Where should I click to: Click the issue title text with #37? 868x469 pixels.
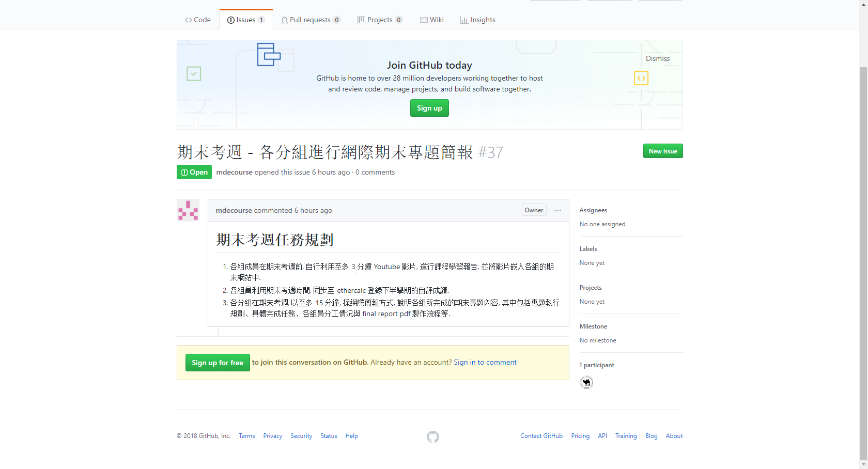click(x=340, y=152)
